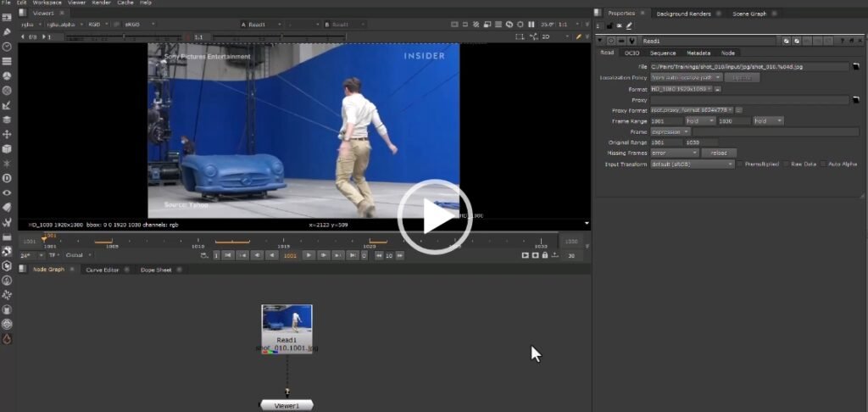Screen dimensions: 868x412
Task: Open the Keyer nodes icon
Action: (7, 104)
